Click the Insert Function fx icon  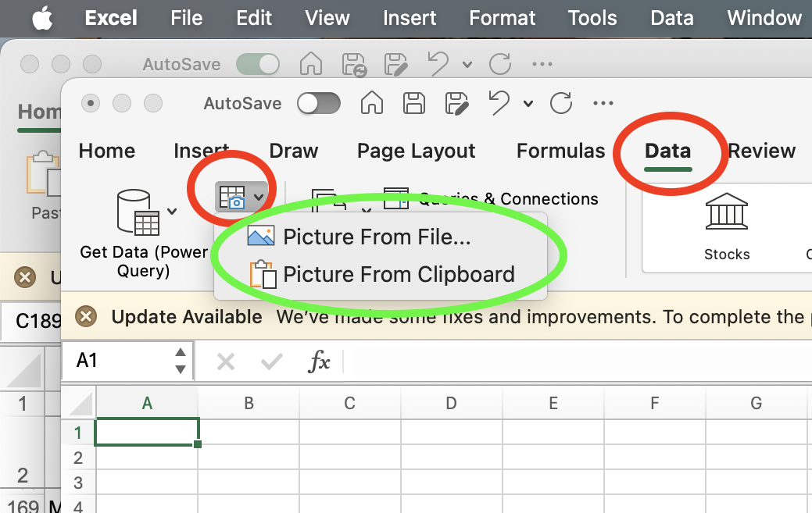[319, 361]
